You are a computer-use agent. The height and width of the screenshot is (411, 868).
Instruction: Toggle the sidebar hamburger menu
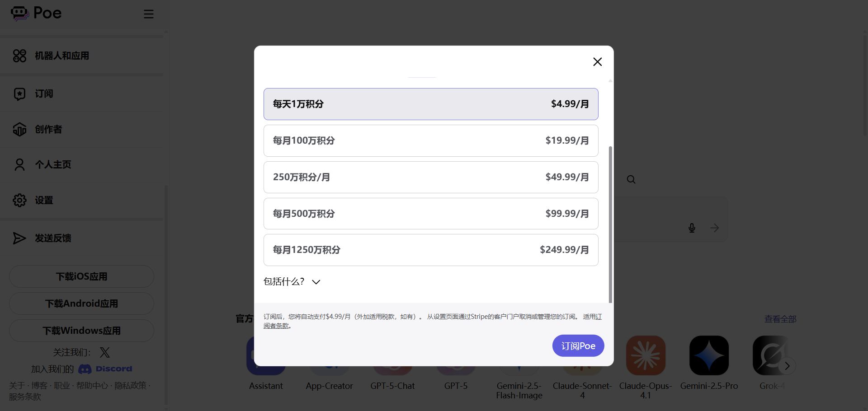[149, 14]
